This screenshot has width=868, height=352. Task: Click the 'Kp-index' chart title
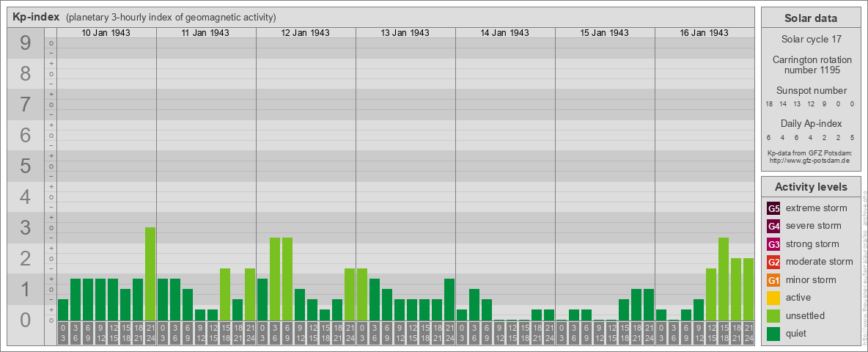36,17
